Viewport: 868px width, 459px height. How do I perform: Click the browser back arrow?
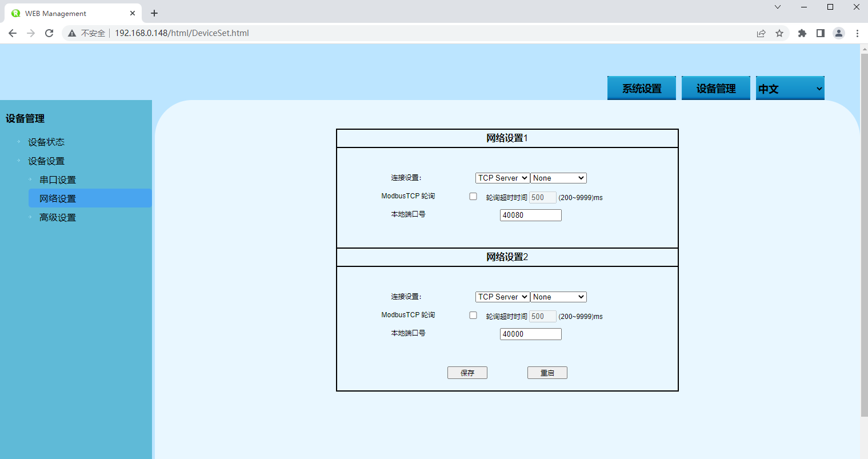click(x=13, y=33)
